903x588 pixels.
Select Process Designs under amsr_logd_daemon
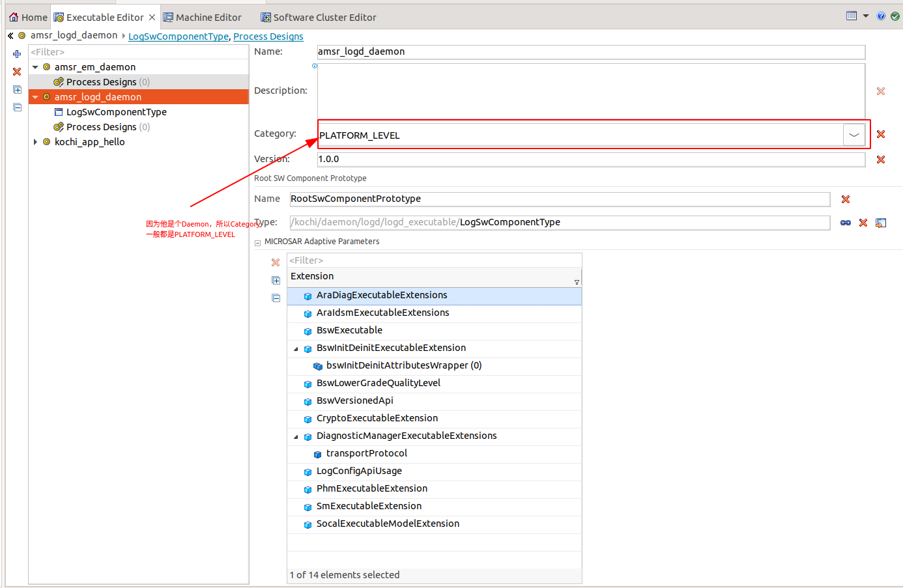[139, 127]
